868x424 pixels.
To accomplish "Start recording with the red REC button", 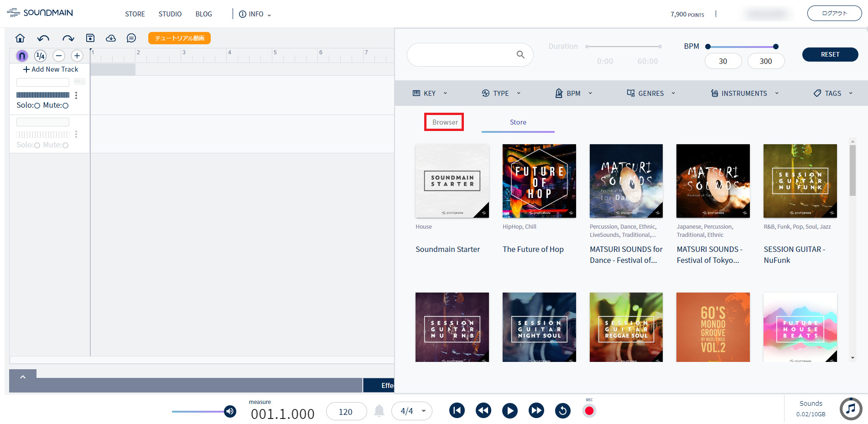I will [x=589, y=411].
